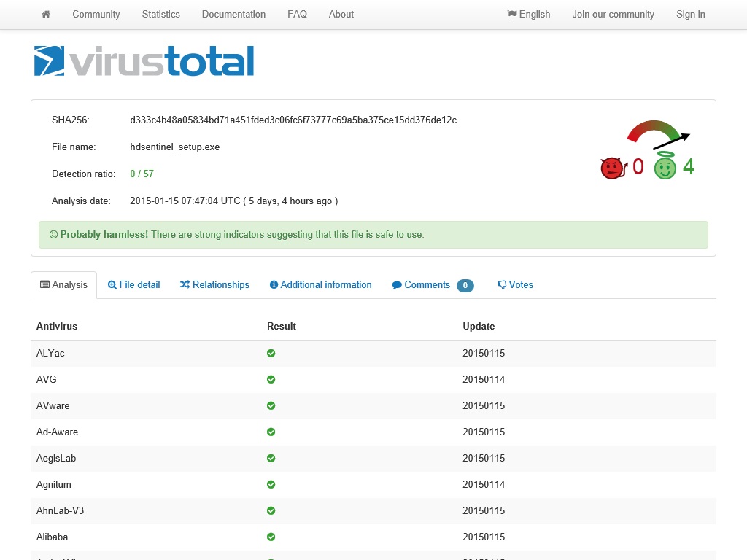747x560 pixels.
Task: Click the green check icon for AegisLab
Action: pyautogui.click(x=271, y=458)
